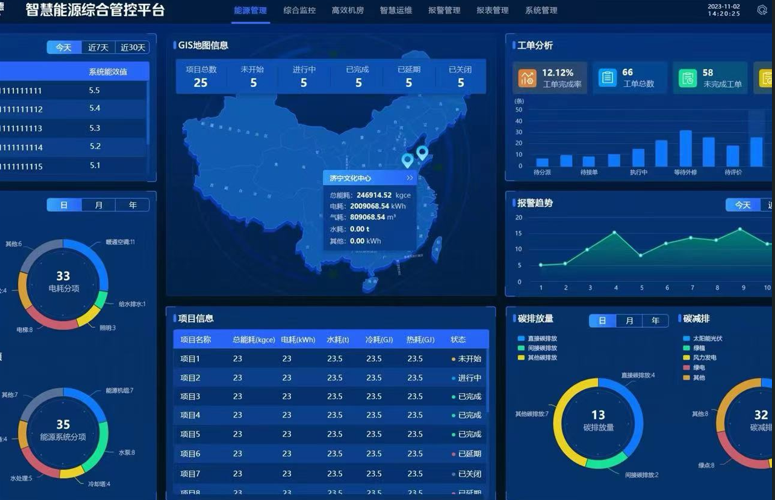Image resolution: width=775 pixels, height=500 pixels.
Task: Select the 项目1 row name
Action: pyautogui.click(x=190, y=359)
